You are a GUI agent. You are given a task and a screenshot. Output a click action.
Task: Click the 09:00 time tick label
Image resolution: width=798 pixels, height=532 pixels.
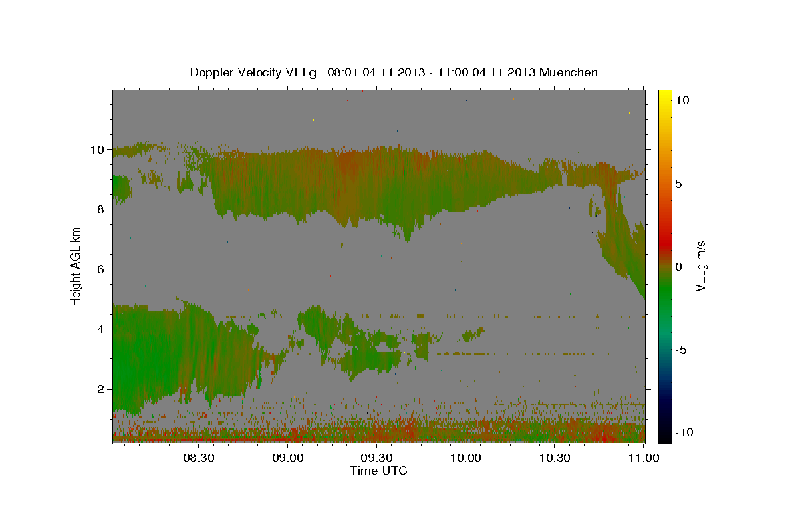pyautogui.click(x=288, y=458)
